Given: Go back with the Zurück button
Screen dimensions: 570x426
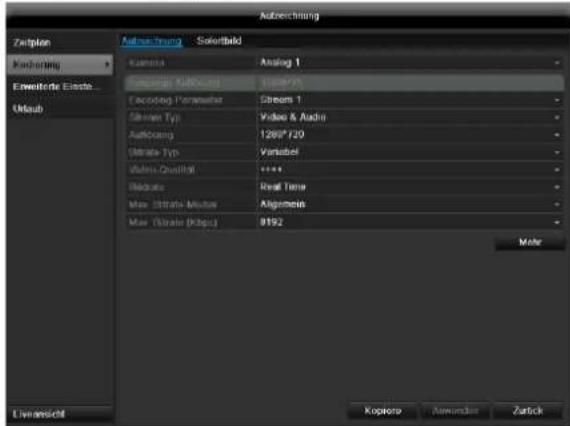Looking at the screenshot, I should click(528, 411).
